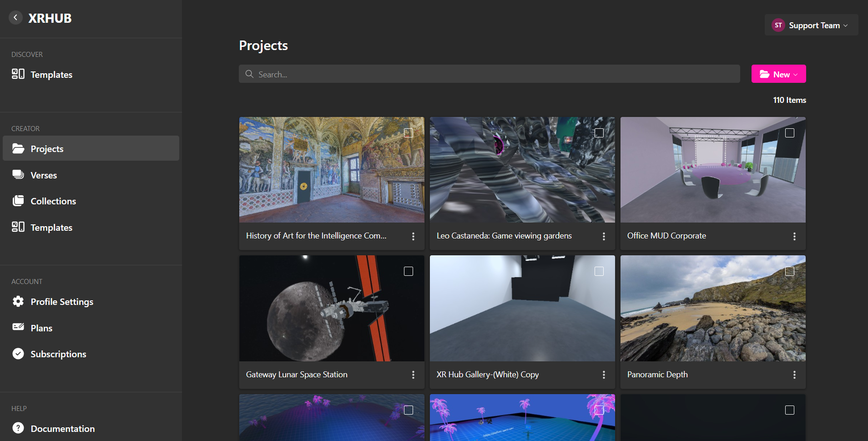Click the Plans card icon
Image resolution: width=868 pixels, height=441 pixels.
click(18, 327)
